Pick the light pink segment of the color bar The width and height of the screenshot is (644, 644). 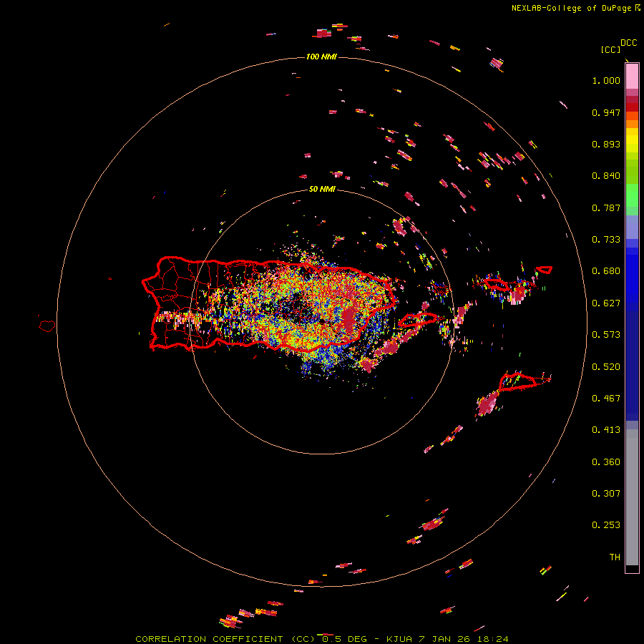pyautogui.click(x=632, y=77)
